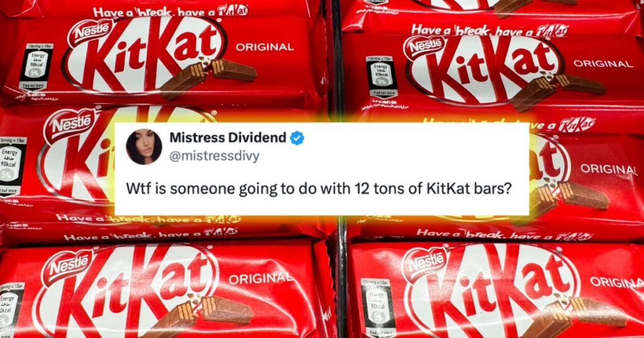Click ORIGINAL label on top-right KitKat bar
The width and height of the screenshot is (644, 338).
click(x=603, y=63)
